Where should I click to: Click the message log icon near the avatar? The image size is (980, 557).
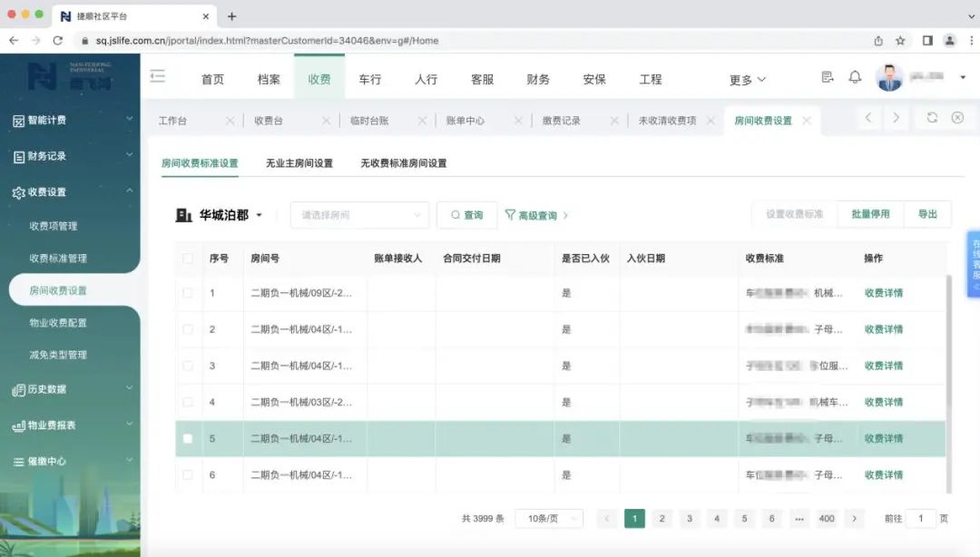tap(826, 78)
